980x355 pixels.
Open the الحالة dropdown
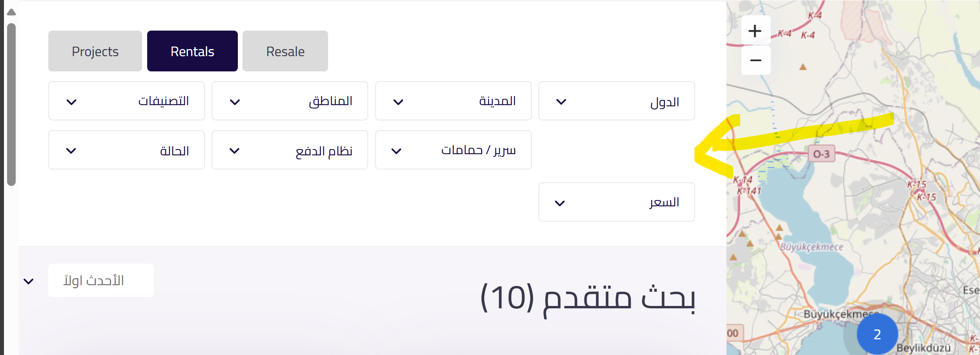(126, 150)
